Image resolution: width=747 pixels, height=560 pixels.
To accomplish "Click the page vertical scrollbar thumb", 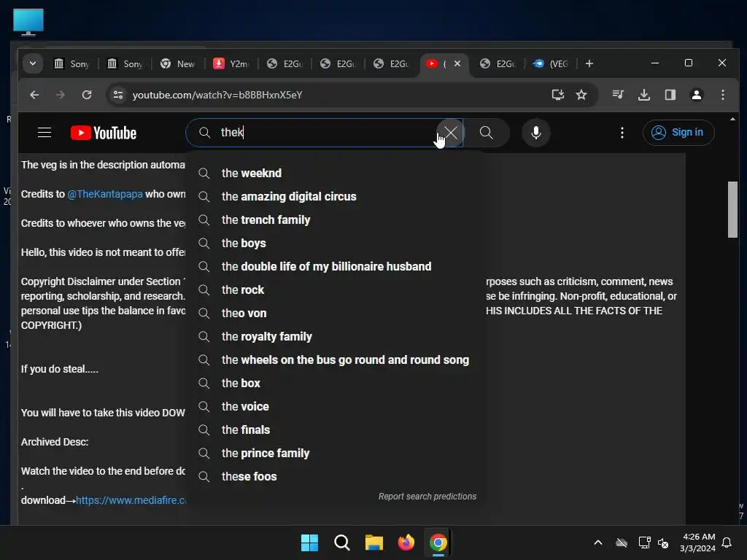I will click(732, 209).
